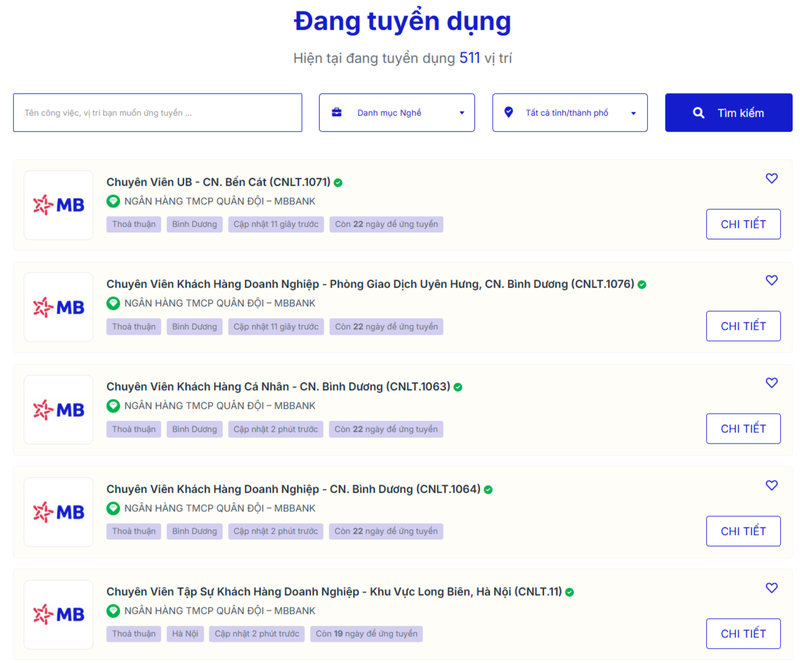Save the CNLT.1071 Bến Cát job with heart
Screen dimensions: 800x663
coord(771,178)
